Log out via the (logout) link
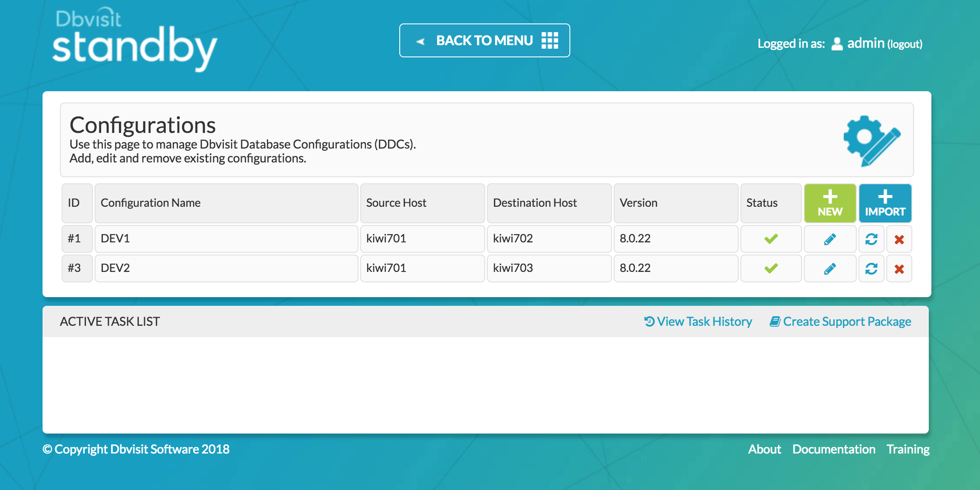980x490 pixels. point(905,44)
